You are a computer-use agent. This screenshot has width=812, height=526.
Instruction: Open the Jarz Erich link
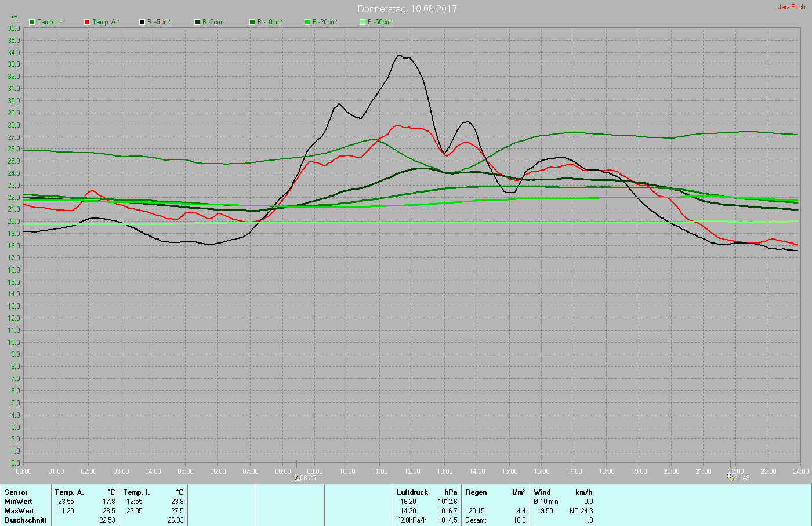[791, 7]
